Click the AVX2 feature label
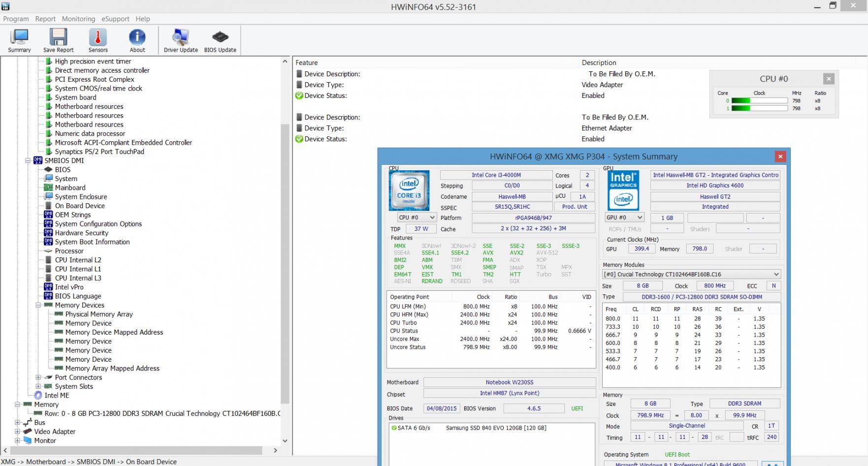This screenshot has width=868, height=466. (516, 252)
